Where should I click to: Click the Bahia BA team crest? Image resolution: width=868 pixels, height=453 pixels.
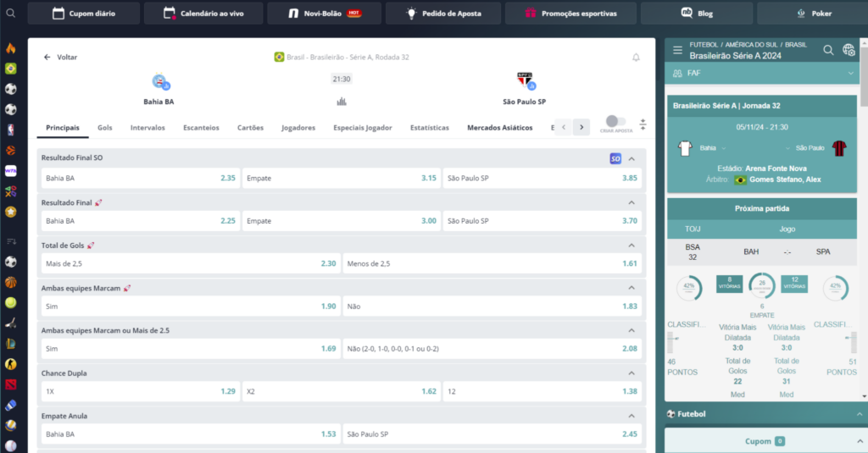(160, 82)
